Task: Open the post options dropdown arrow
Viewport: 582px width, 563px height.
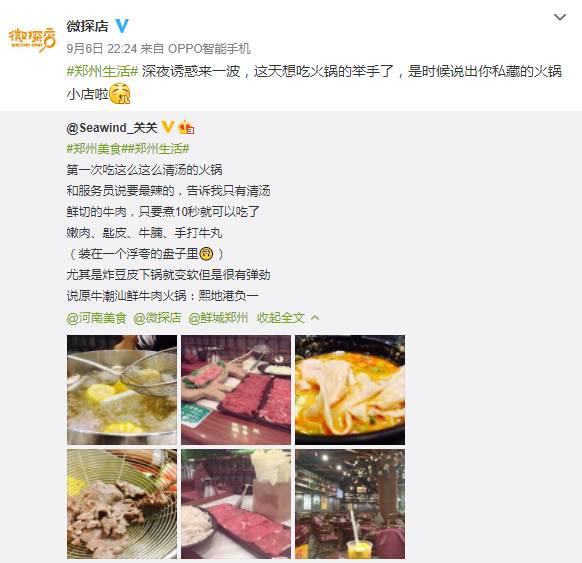Action: tap(560, 17)
